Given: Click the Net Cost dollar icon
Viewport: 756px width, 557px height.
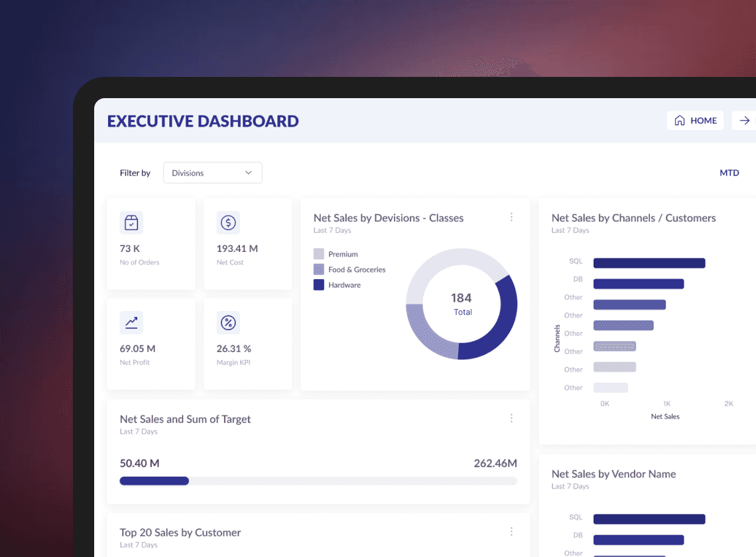Looking at the screenshot, I should pyautogui.click(x=228, y=222).
